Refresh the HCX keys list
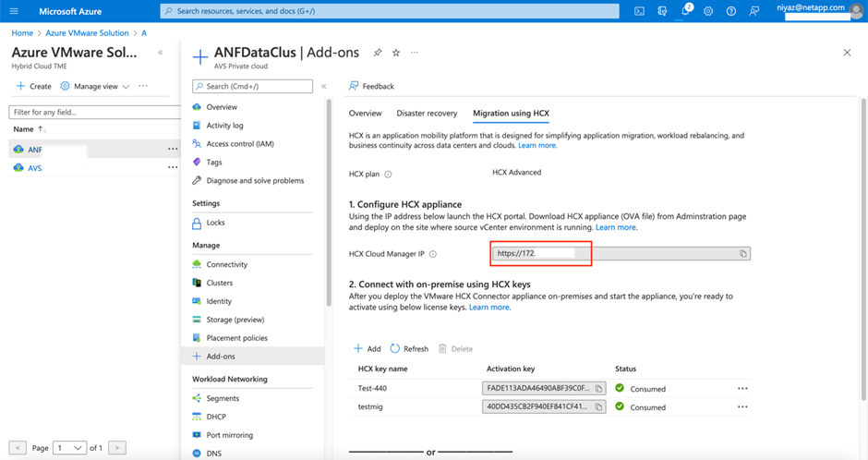The image size is (868, 460). click(409, 349)
